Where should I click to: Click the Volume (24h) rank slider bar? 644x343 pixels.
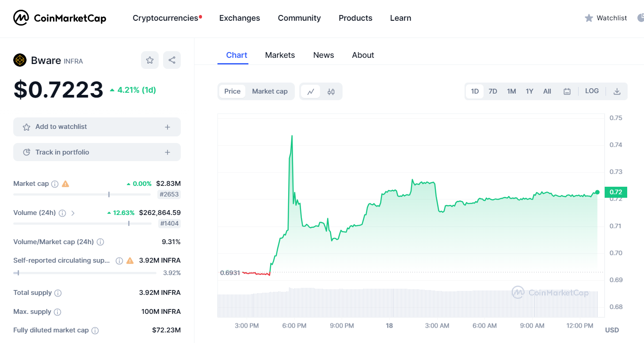click(x=82, y=223)
